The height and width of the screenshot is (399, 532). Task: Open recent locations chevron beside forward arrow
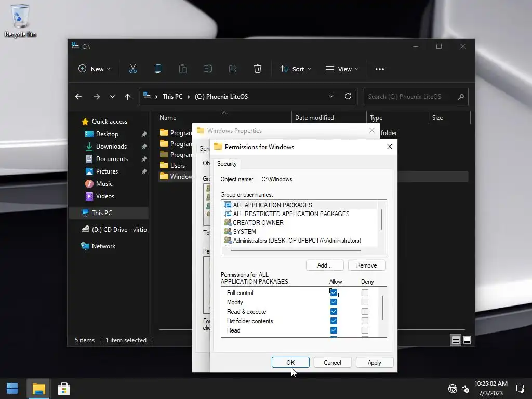112,97
